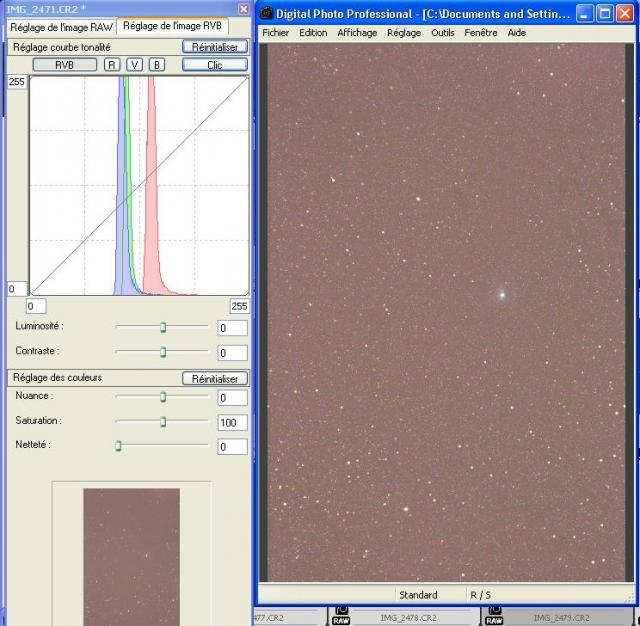This screenshot has width=640, height=626.
Task: Select the Réglage de l'image RVB tab
Action: [x=172, y=26]
